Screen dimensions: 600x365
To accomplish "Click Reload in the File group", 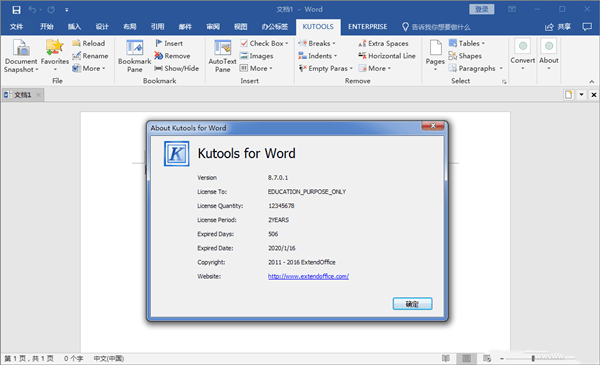I will click(x=88, y=43).
